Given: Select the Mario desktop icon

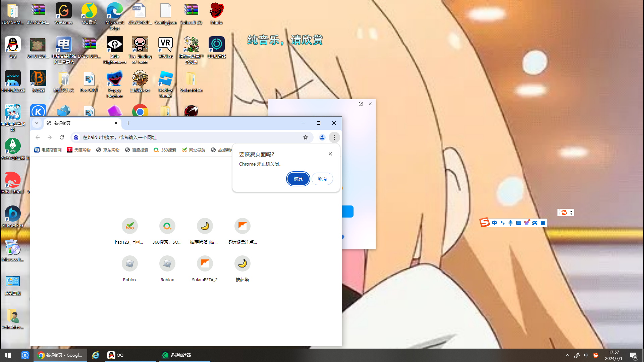Looking at the screenshot, I should tap(216, 14).
